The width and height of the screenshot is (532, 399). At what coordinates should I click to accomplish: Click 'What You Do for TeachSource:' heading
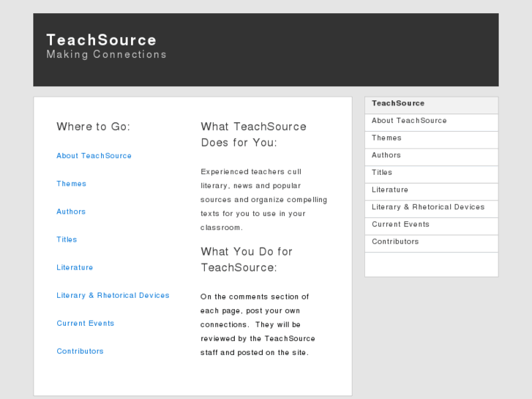point(247,259)
